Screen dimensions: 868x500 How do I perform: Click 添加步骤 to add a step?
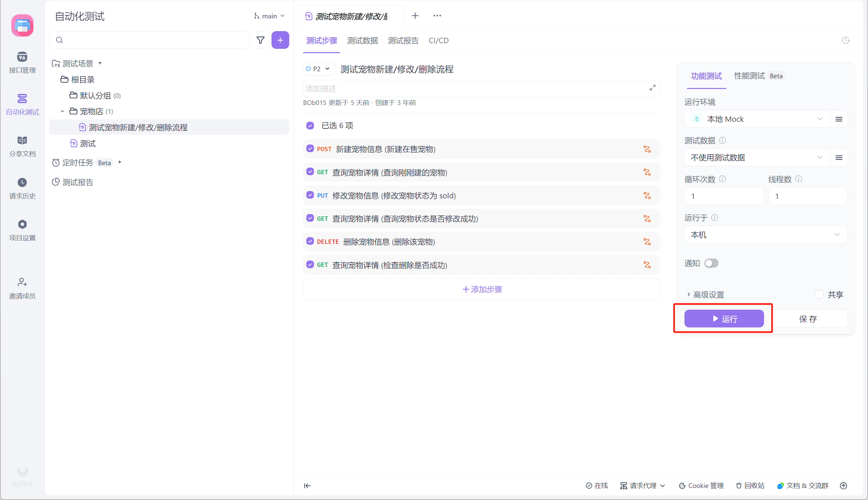click(481, 289)
